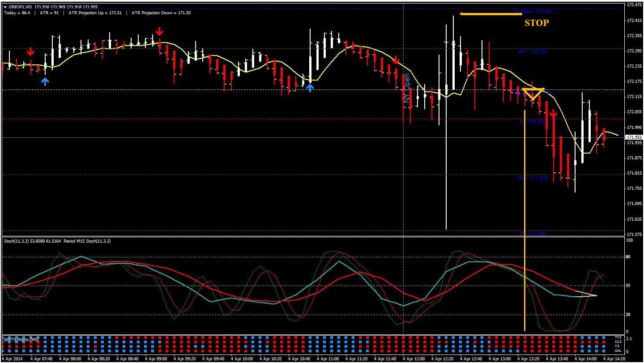Select the orange vertical line in Stoch panel
This screenshot has height=363, width=644.
525,286
